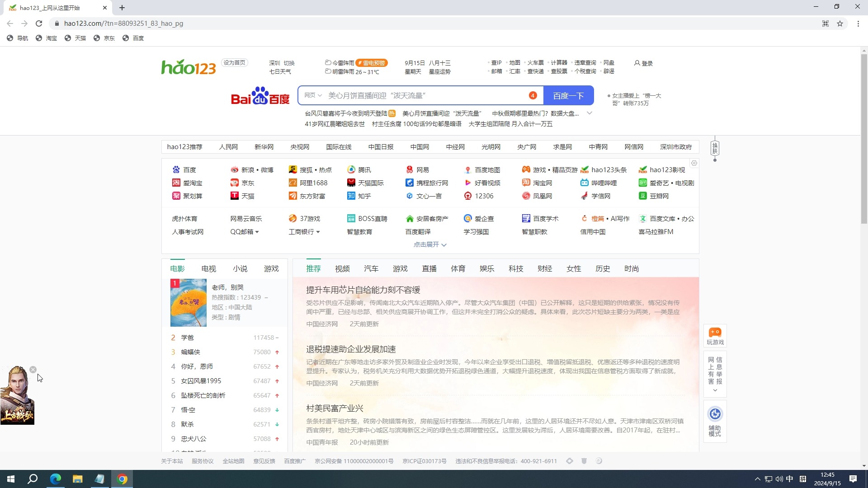Open the 哔哩哔哩 icon link
868x488 pixels.
[584, 183]
